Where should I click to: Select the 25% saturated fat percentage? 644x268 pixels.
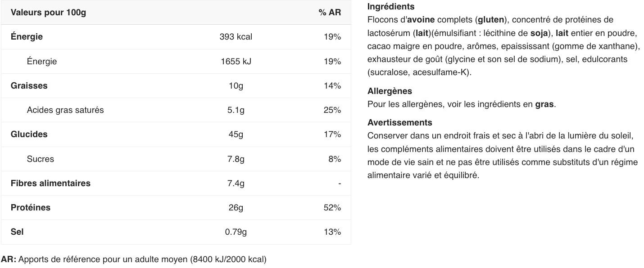[x=332, y=110]
